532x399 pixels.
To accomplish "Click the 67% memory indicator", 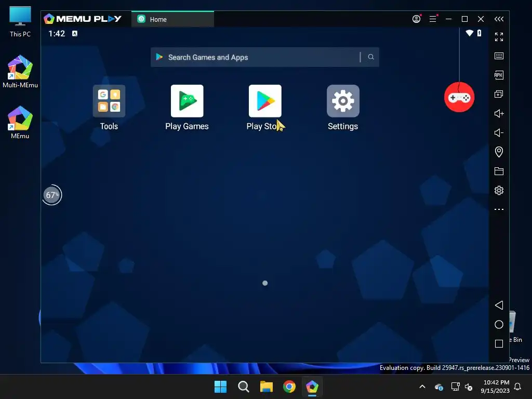I will [x=52, y=195].
